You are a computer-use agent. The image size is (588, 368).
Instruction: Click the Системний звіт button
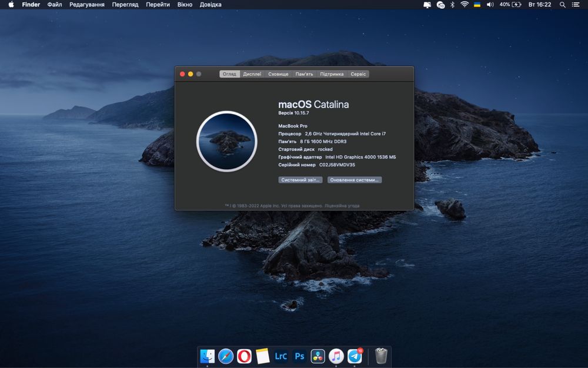click(x=300, y=180)
